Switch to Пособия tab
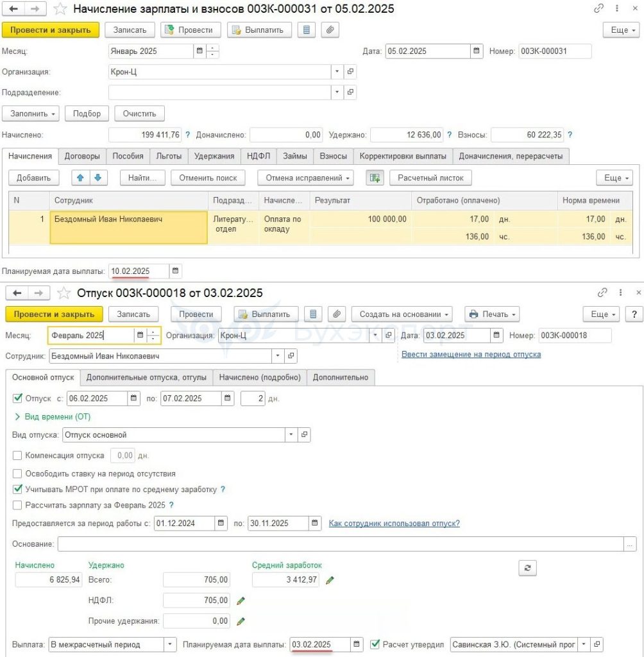 pyautogui.click(x=128, y=157)
